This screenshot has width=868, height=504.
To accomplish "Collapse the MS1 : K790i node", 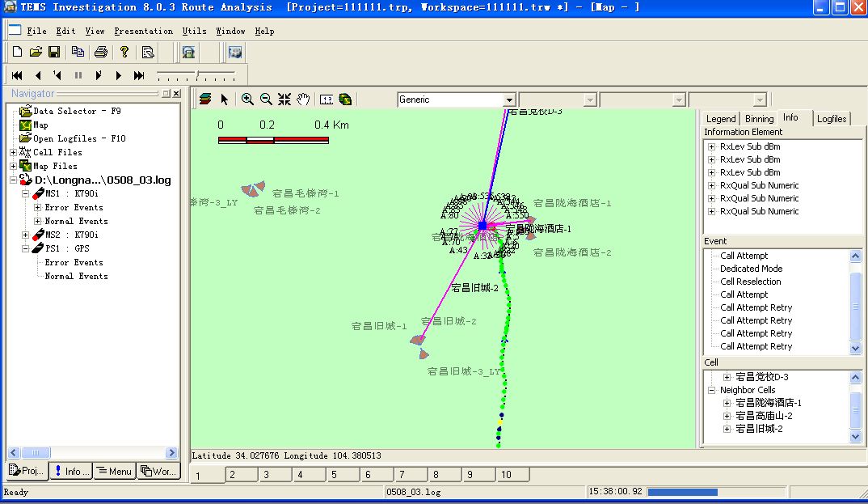I will [26, 194].
